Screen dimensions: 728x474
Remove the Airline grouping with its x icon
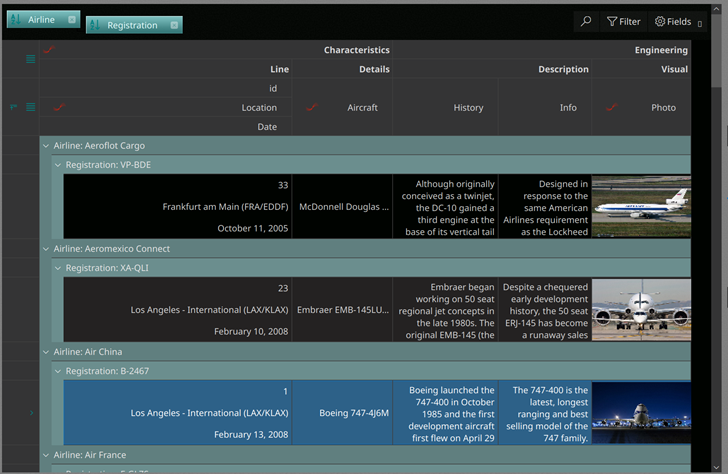coord(72,19)
